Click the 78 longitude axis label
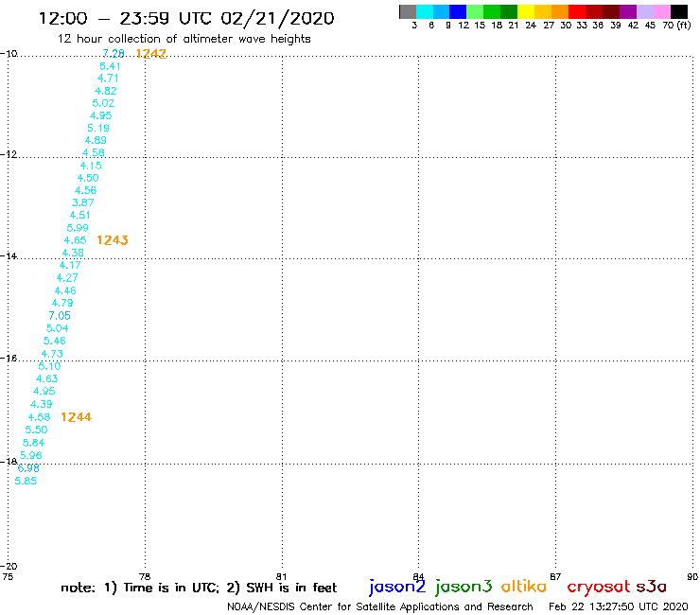Screen dimensions: 700x615 pyautogui.click(x=145, y=576)
